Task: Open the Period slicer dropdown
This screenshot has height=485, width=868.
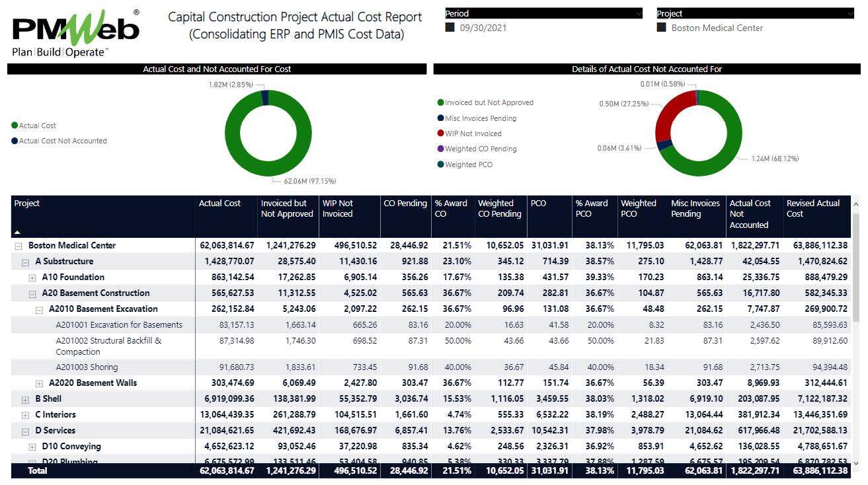Action: click(x=639, y=13)
